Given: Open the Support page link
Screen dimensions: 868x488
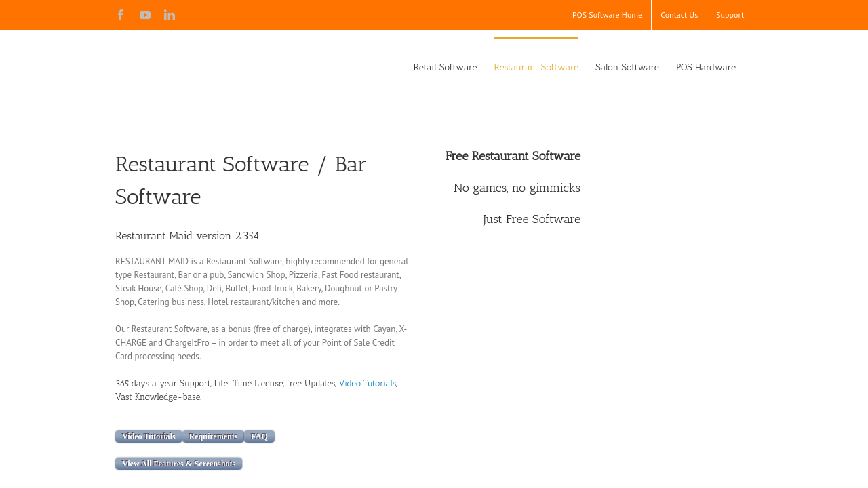Looking at the screenshot, I should (730, 15).
